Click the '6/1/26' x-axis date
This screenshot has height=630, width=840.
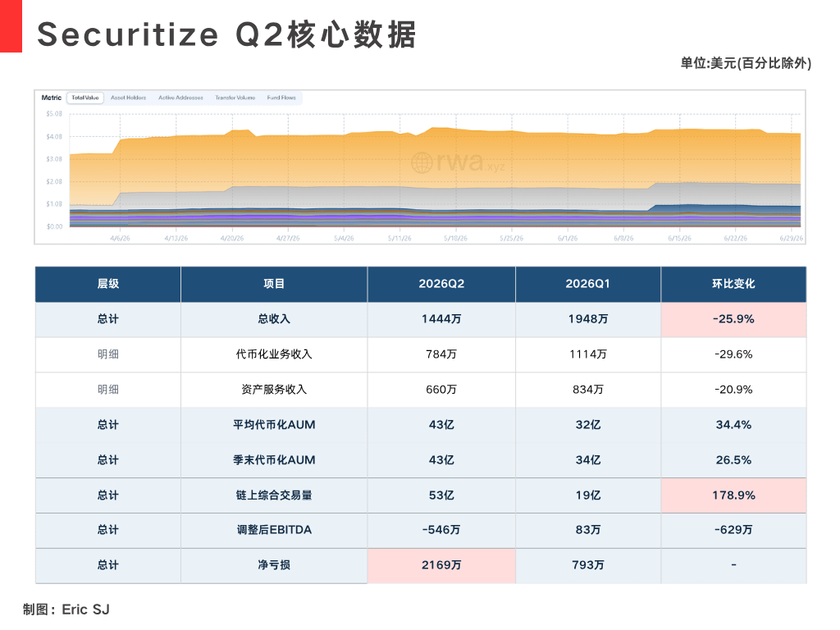[x=568, y=239]
